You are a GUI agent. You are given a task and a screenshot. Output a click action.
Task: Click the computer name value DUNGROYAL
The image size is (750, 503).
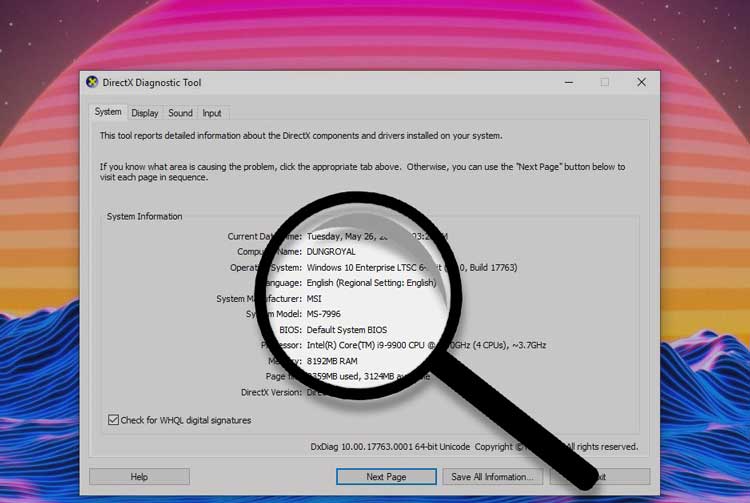[331, 252]
